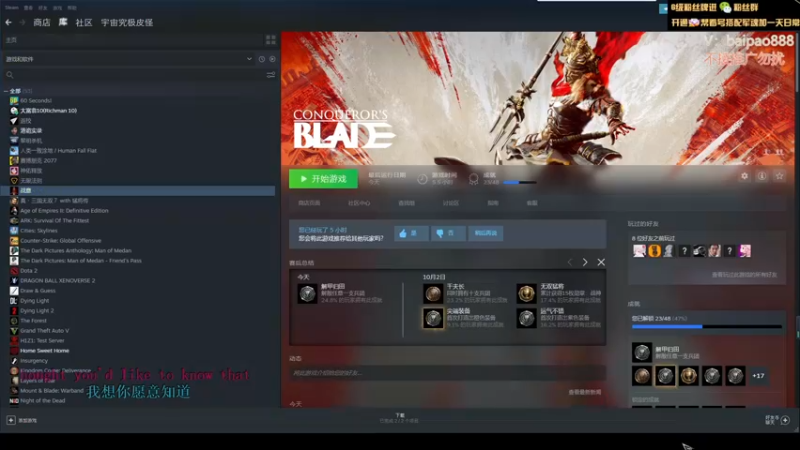The width and height of the screenshot is (800, 450).
Task: Click the downloads status at bottom center
Action: point(400,418)
